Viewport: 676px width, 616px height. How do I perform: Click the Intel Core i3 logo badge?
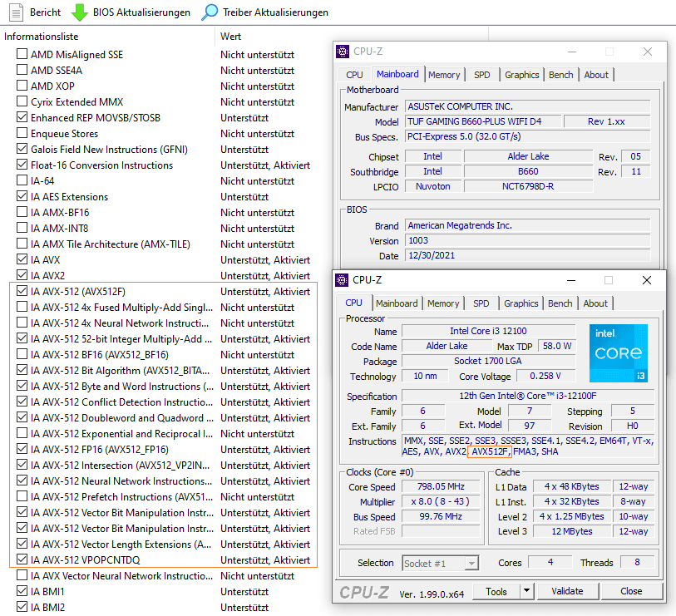(619, 353)
